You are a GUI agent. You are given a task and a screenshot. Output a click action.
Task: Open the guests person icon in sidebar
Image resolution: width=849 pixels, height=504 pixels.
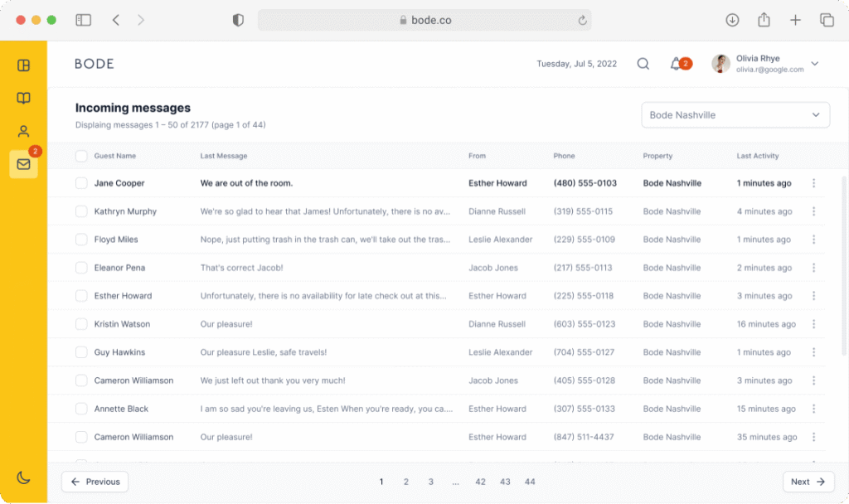tap(23, 131)
